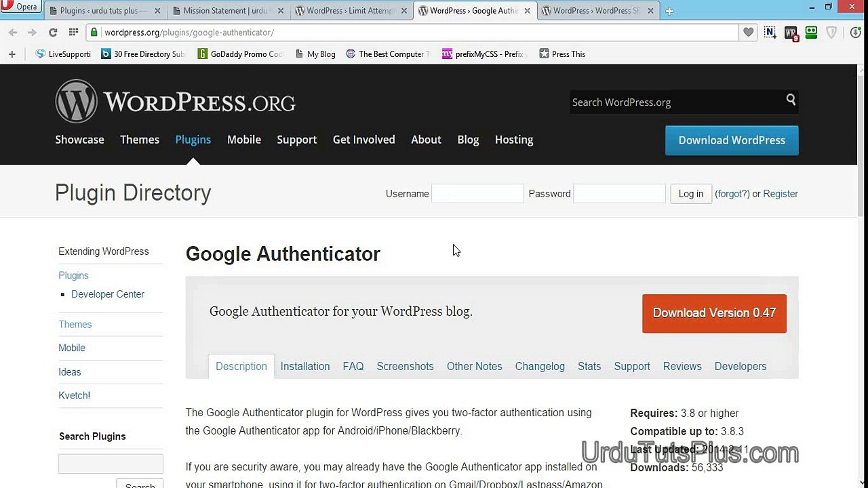Open a new tab with the plus button
This screenshot has width=868, height=488.
(669, 11)
